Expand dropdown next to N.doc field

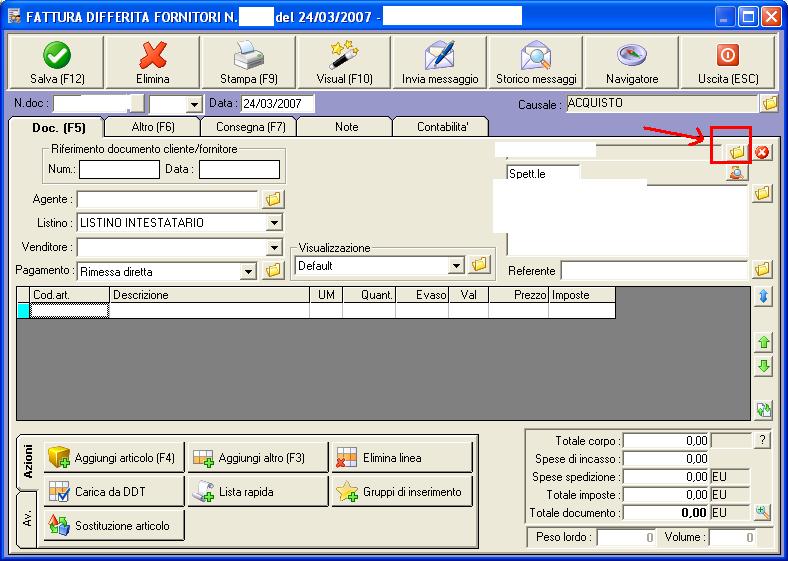pyautogui.click(x=193, y=104)
